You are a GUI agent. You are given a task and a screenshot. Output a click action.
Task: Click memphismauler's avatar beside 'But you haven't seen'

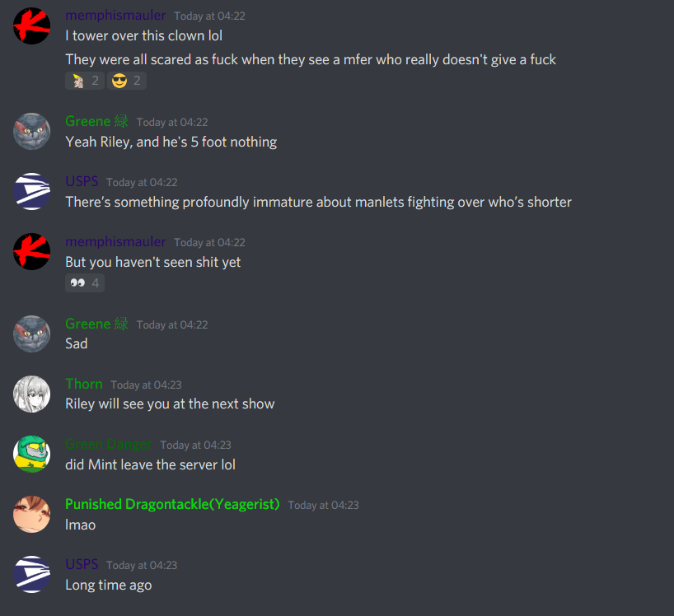(32, 252)
